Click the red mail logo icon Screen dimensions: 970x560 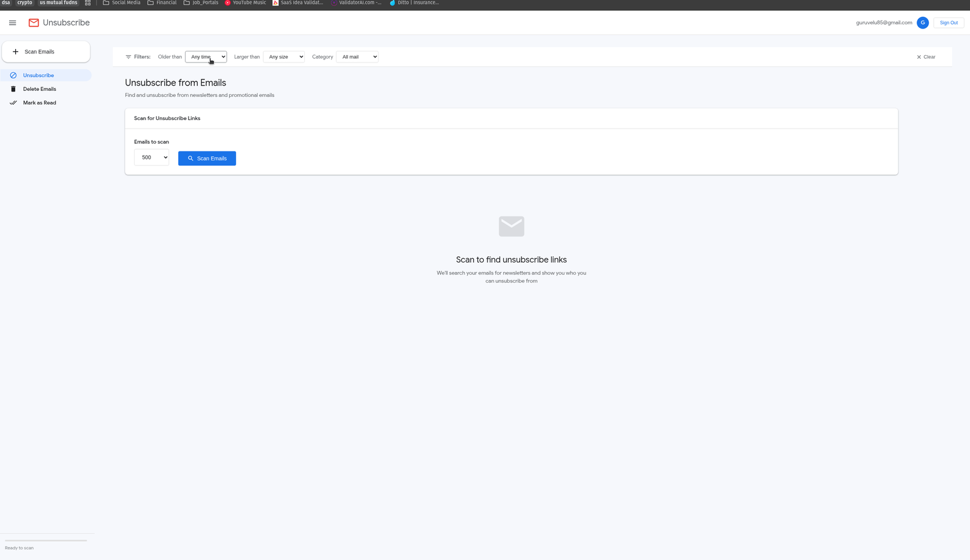pos(34,22)
